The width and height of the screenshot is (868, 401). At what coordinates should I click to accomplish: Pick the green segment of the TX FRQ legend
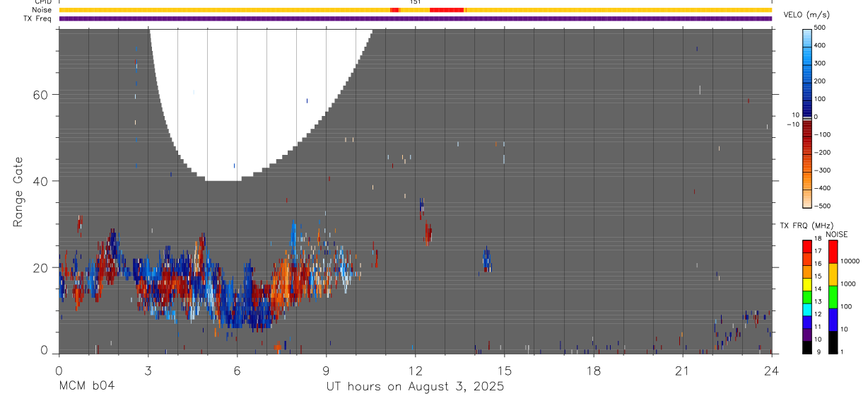click(x=807, y=297)
